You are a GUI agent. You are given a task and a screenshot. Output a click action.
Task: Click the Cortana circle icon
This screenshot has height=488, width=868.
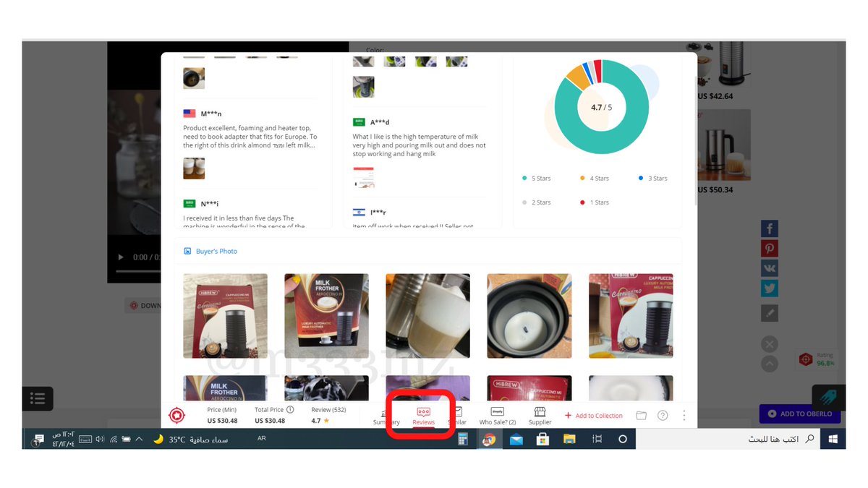pyautogui.click(x=623, y=439)
